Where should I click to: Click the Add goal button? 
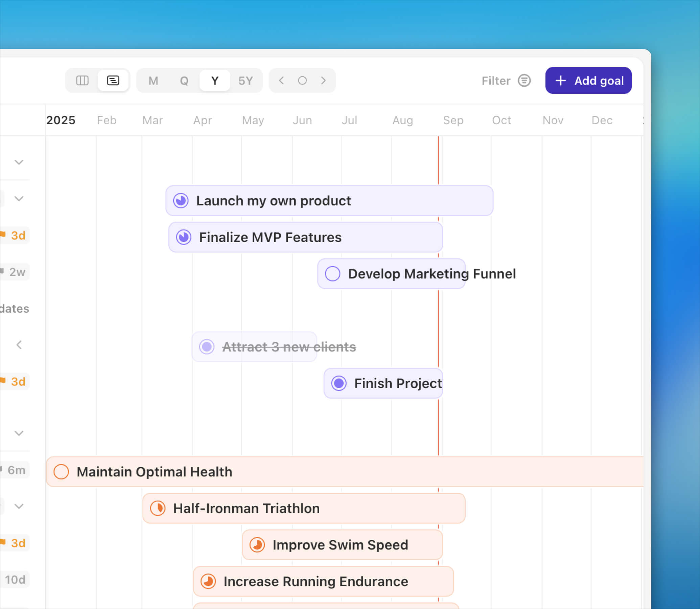(x=588, y=81)
